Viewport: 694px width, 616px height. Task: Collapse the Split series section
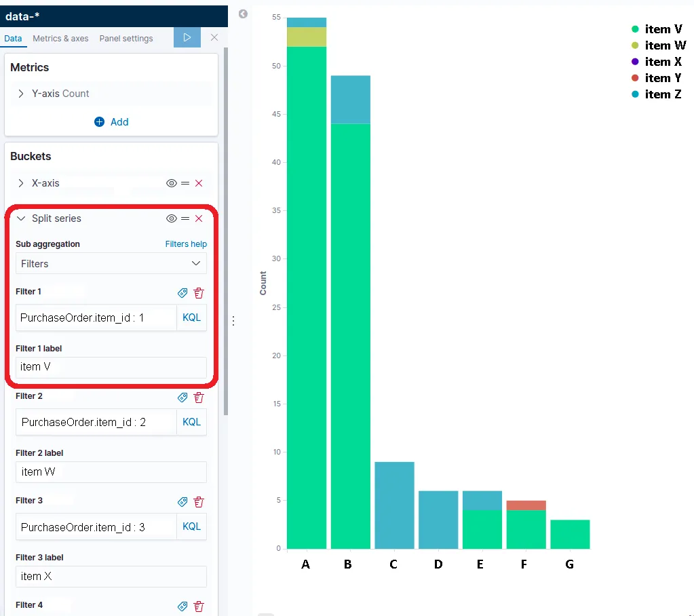click(21, 218)
